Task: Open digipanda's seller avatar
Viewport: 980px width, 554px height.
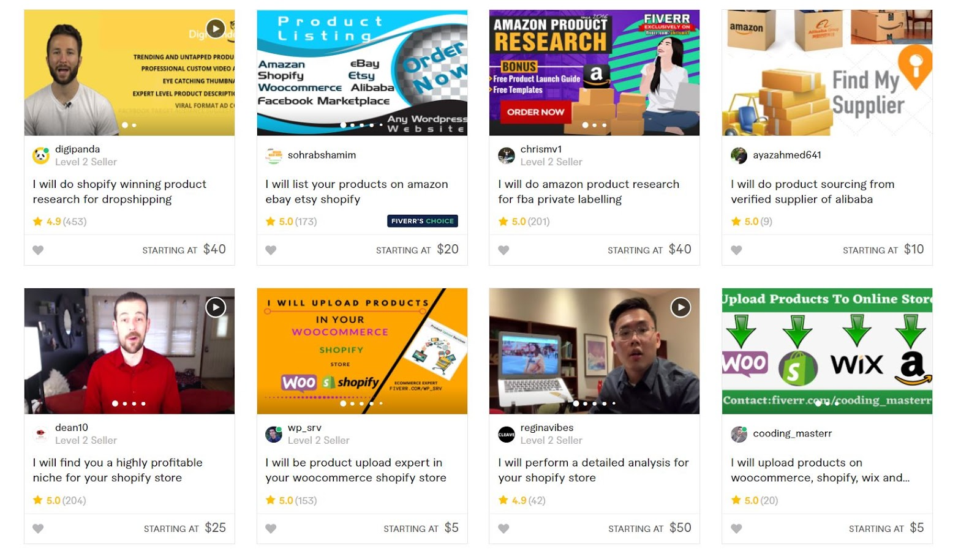Action: [x=41, y=155]
